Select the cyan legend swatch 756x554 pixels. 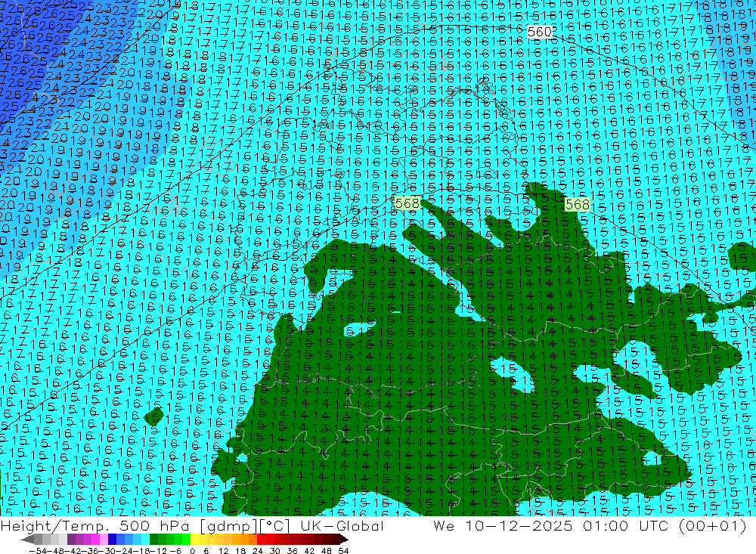click(x=145, y=540)
